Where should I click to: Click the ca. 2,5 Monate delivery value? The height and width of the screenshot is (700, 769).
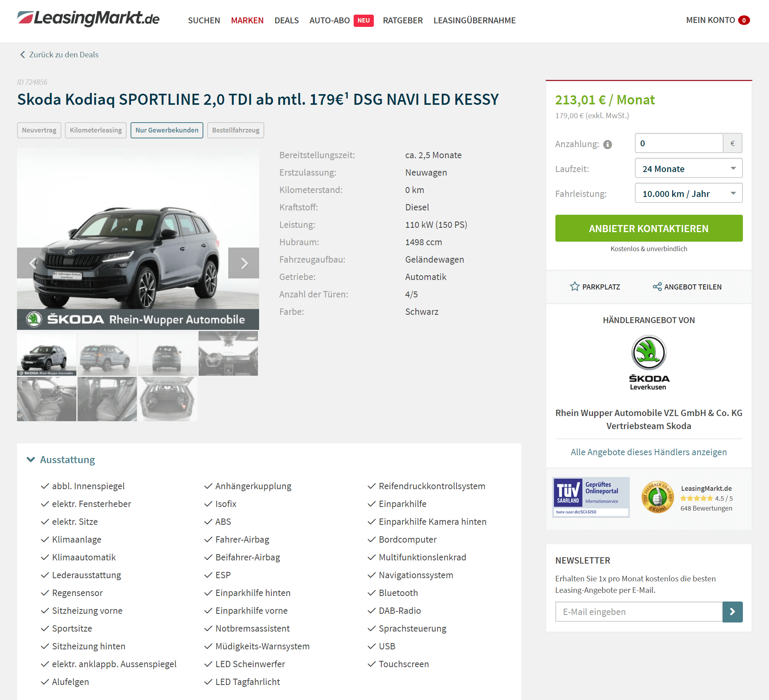(433, 155)
